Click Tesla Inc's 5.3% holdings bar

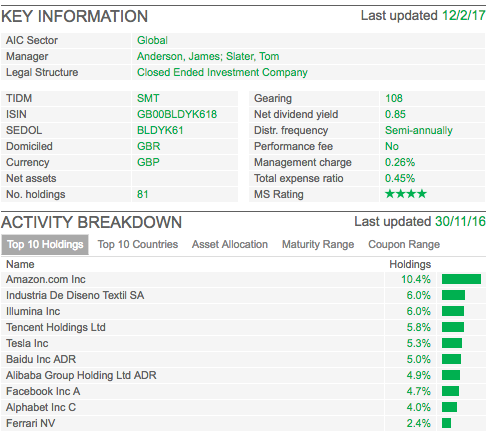452,343
